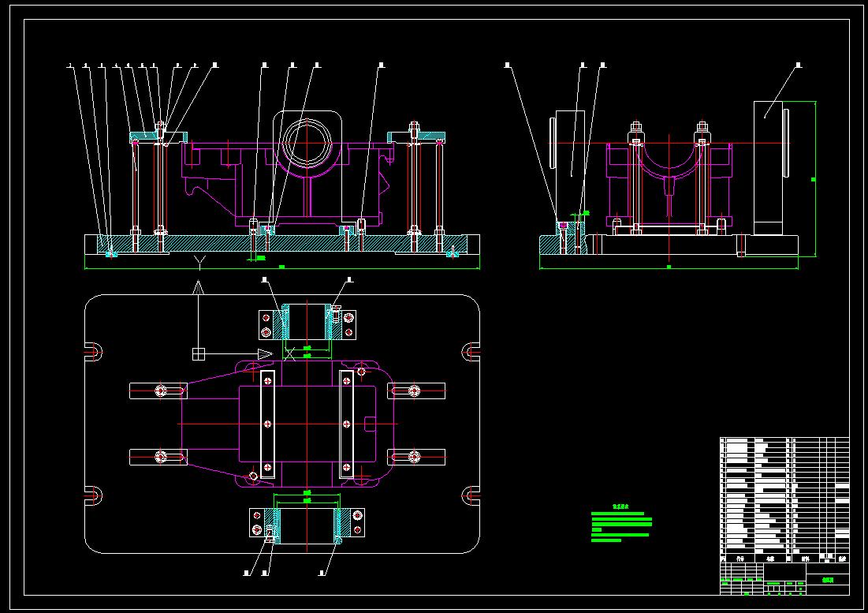Pick the green technical notes heading
868x613 pixels.
coord(620,506)
